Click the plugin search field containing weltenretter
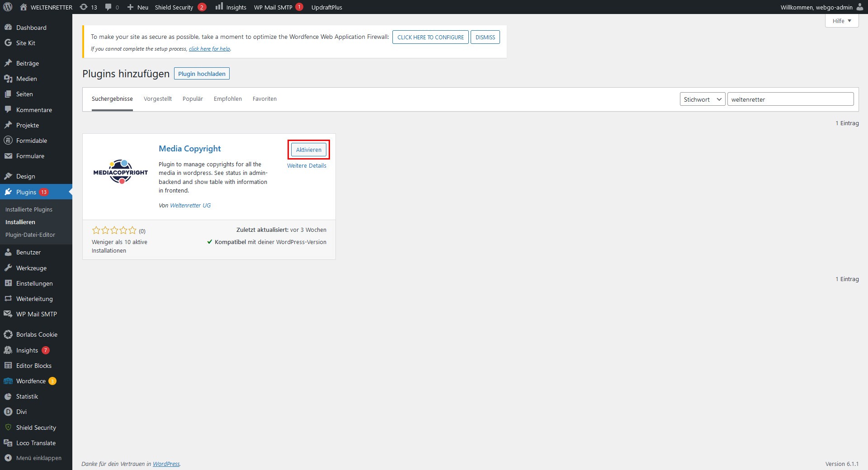Image resolution: width=868 pixels, height=470 pixels. click(790, 99)
